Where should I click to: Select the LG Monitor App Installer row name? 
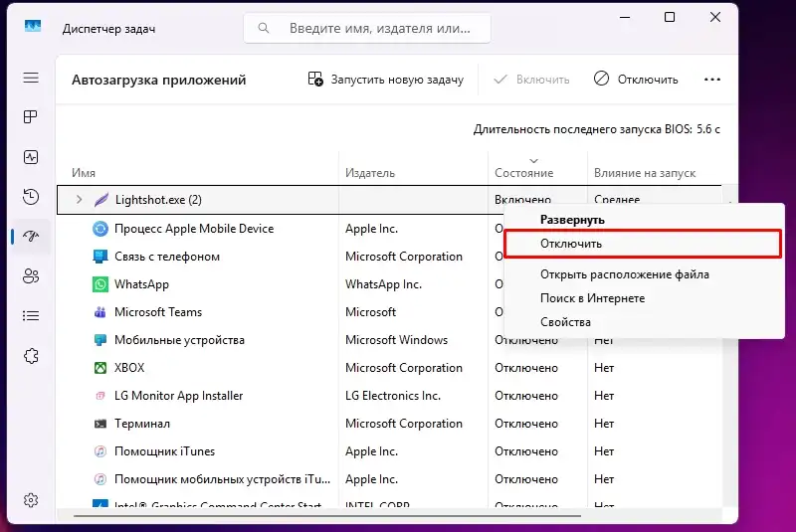click(179, 396)
